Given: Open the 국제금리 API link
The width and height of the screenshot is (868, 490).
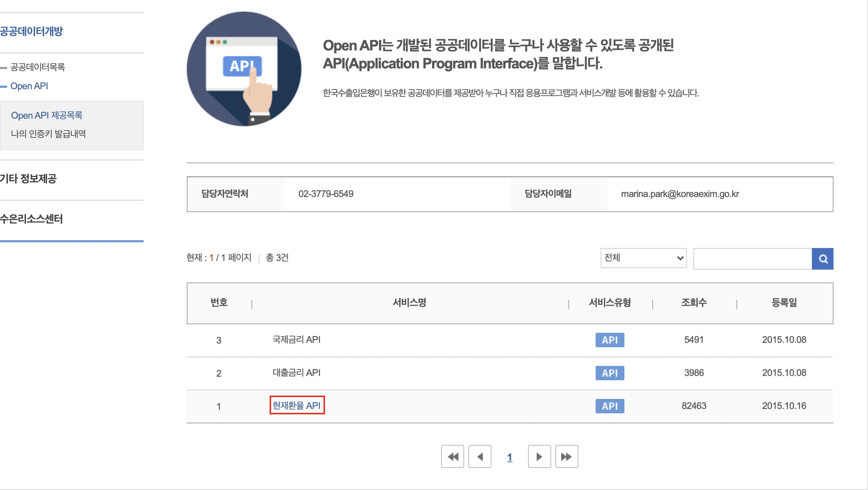Looking at the screenshot, I should click(x=296, y=339).
